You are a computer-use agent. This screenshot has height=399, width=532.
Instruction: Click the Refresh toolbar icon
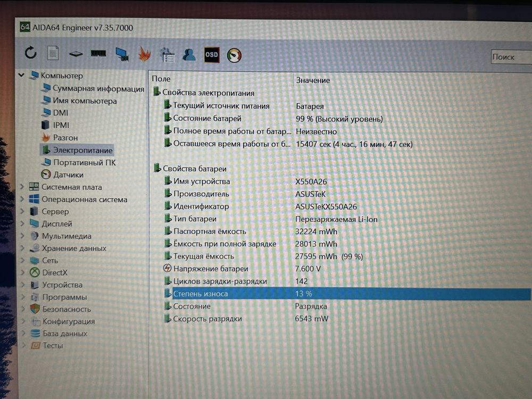pos(30,53)
